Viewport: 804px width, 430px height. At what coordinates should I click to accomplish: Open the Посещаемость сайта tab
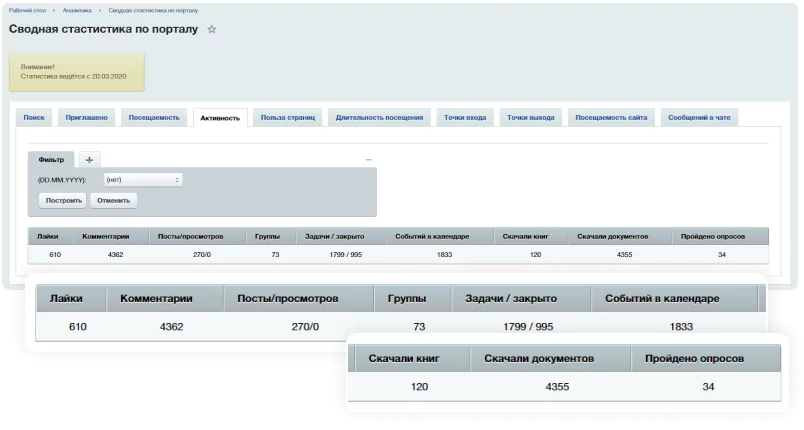click(610, 118)
